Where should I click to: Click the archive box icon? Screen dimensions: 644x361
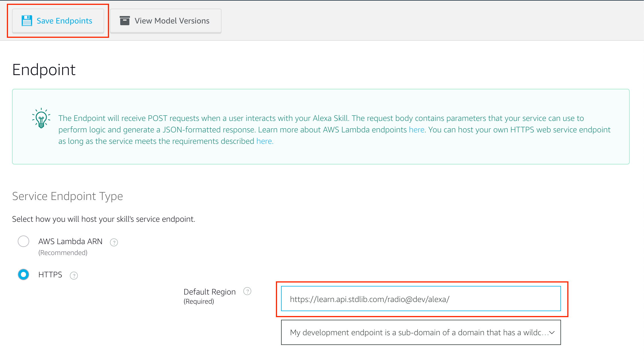(125, 21)
